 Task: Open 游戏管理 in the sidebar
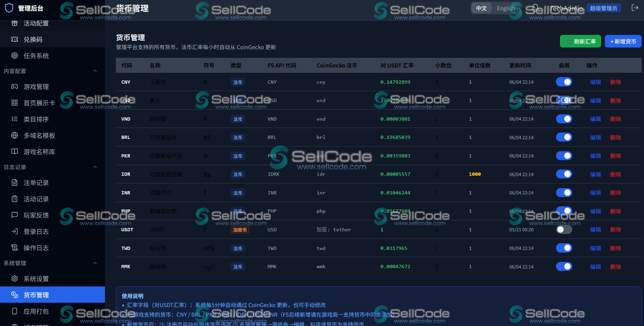(52, 86)
